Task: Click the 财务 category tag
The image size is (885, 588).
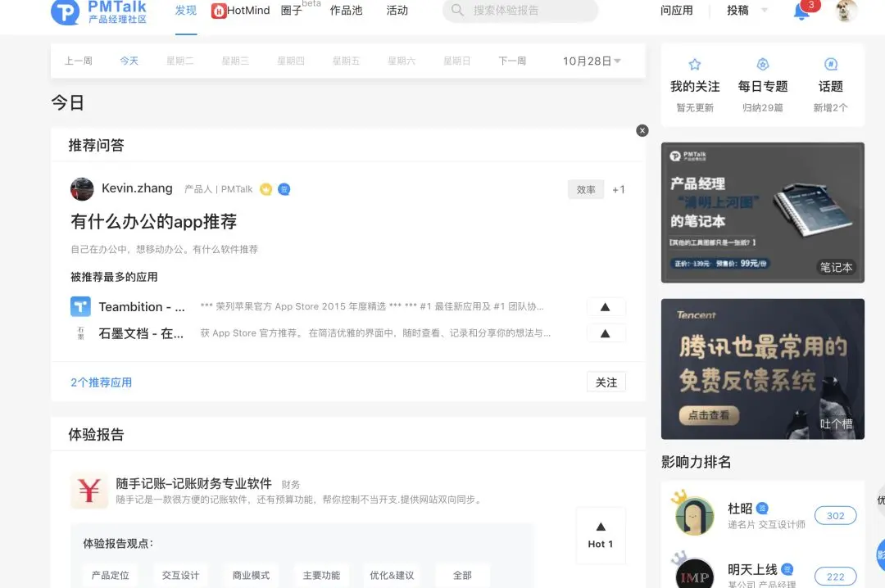Action: coord(291,485)
